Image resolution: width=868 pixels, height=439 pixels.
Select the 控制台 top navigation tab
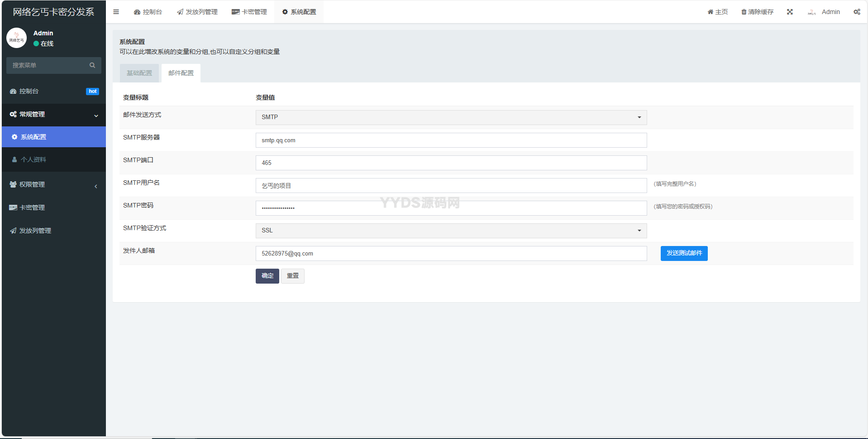pyautogui.click(x=148, y=12)
